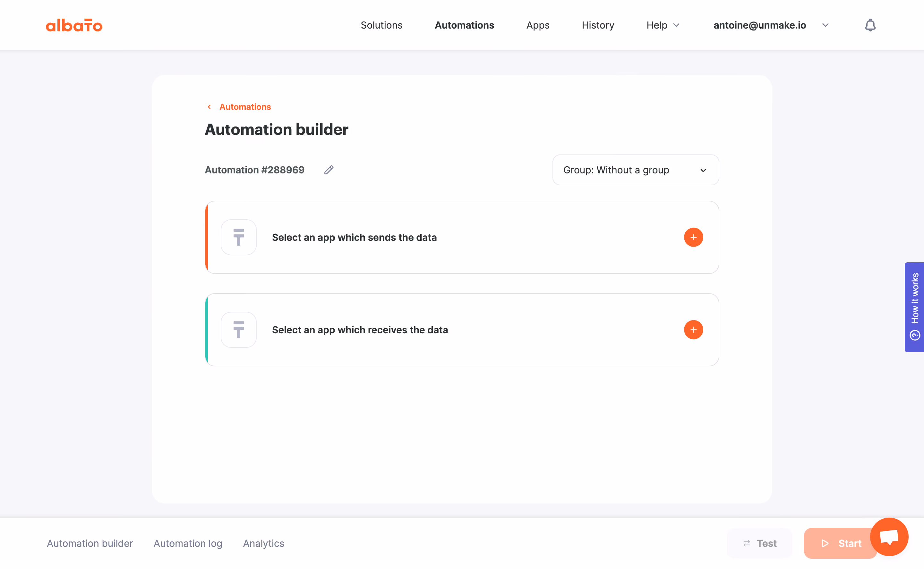Viewport: 924px width, 569px height.
Task: Click 'Select an app which sends the data'
Action: 354,238
